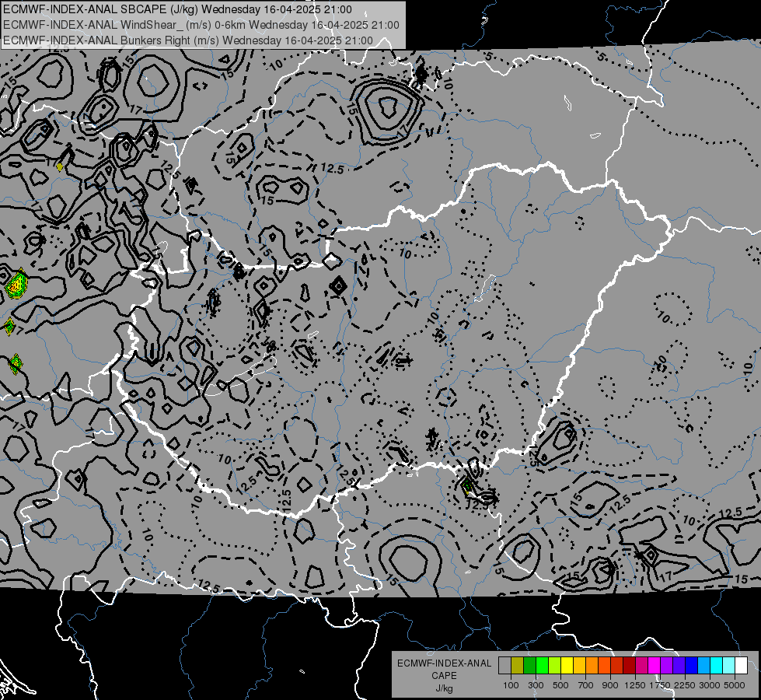Click the 1750 legend value label
761x700 pixels.
660,685
